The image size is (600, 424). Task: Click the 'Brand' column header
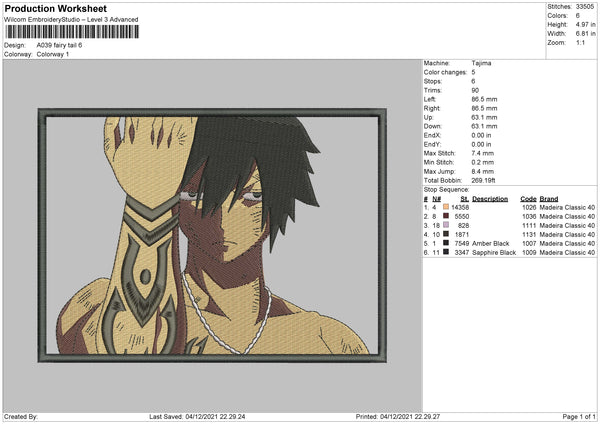549,199
